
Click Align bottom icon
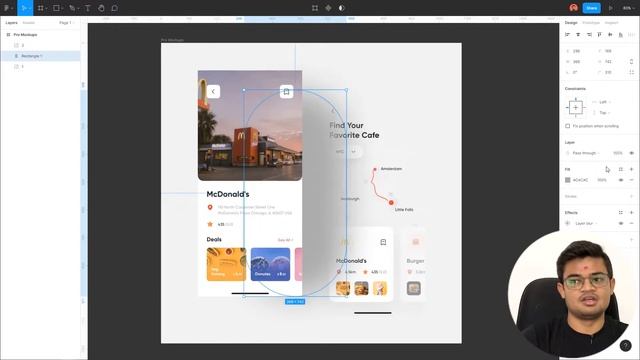tap(620, 35)
